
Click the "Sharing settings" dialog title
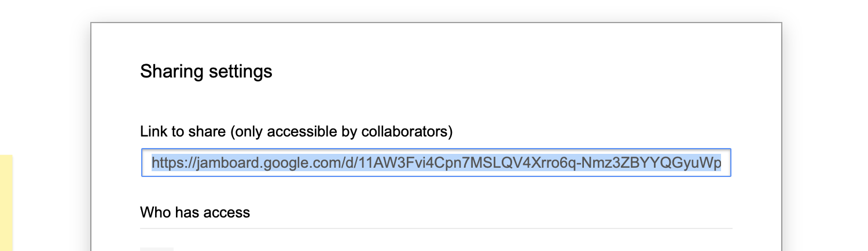pyautogui.click(x=206, y=72)
